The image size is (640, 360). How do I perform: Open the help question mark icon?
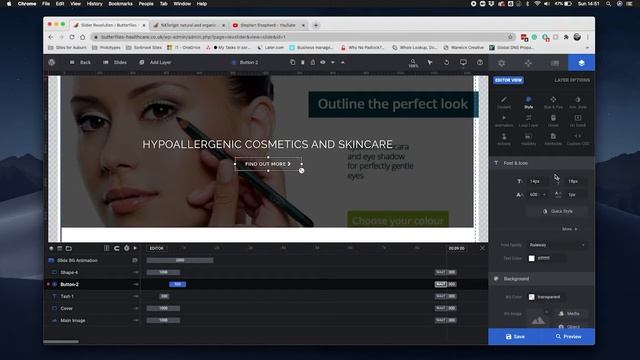point(480,62)
